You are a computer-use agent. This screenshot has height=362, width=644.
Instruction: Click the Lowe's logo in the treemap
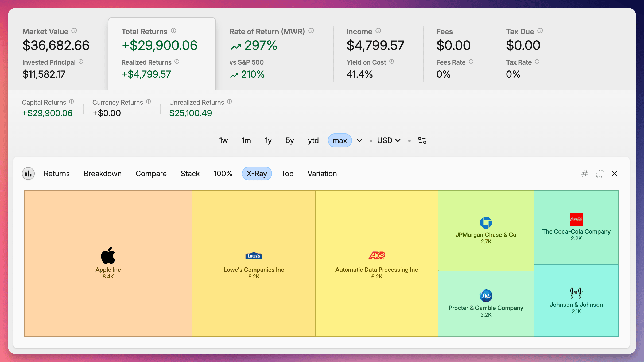[254, 256]
